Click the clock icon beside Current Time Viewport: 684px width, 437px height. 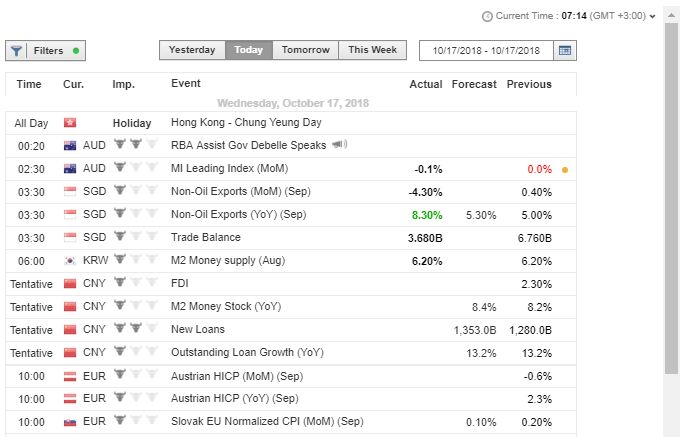click(487, 16)
